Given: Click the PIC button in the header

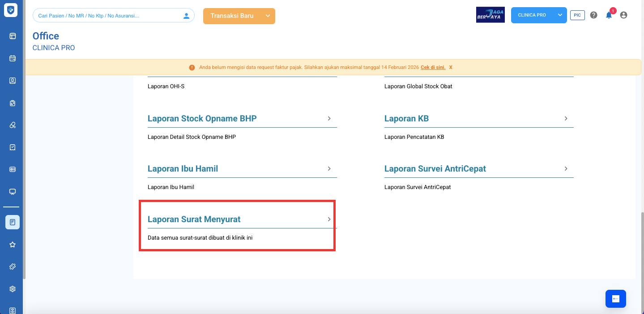Looking at the screenshot, I should [x=577, y=15].
